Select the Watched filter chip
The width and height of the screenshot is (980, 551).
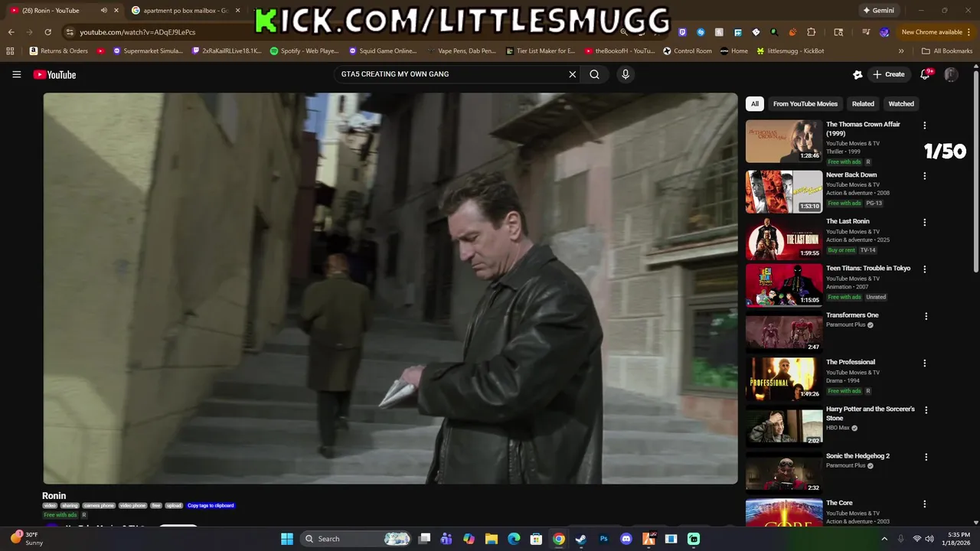(901, 103)
